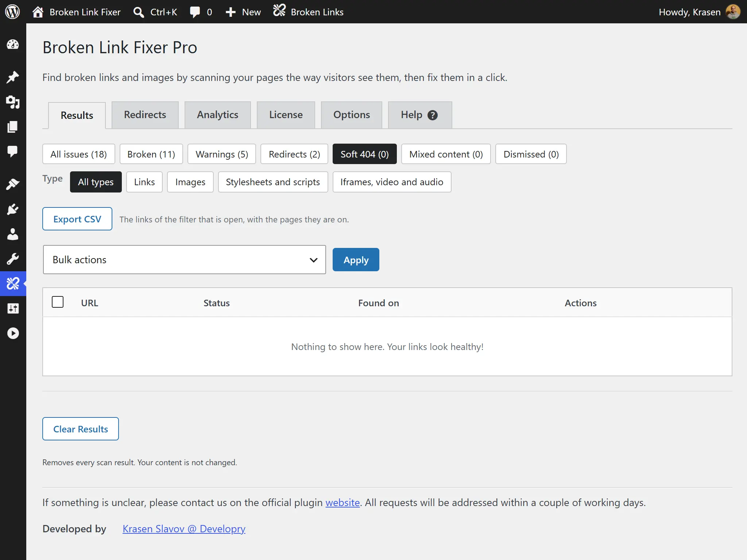Image resolution: width=747 pixels, height=560 pixels.
Task: Switch to the Analytics tab
Action: [x=218, y=115]
